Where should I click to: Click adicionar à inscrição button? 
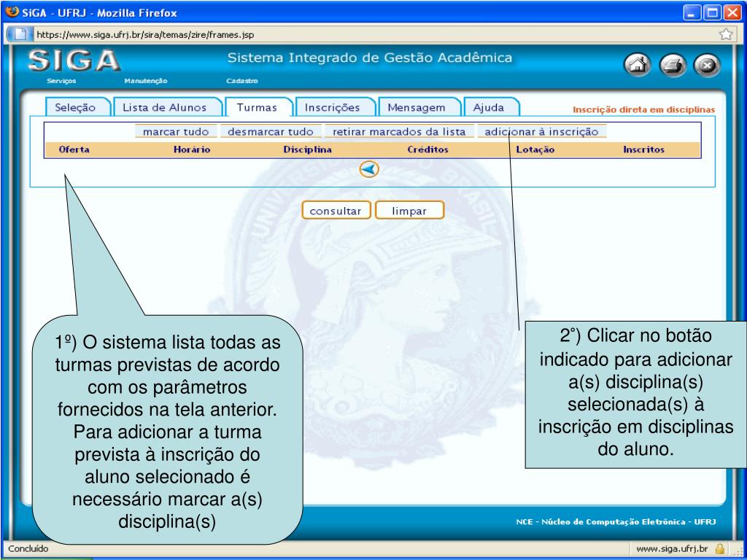tap(542, 131)
